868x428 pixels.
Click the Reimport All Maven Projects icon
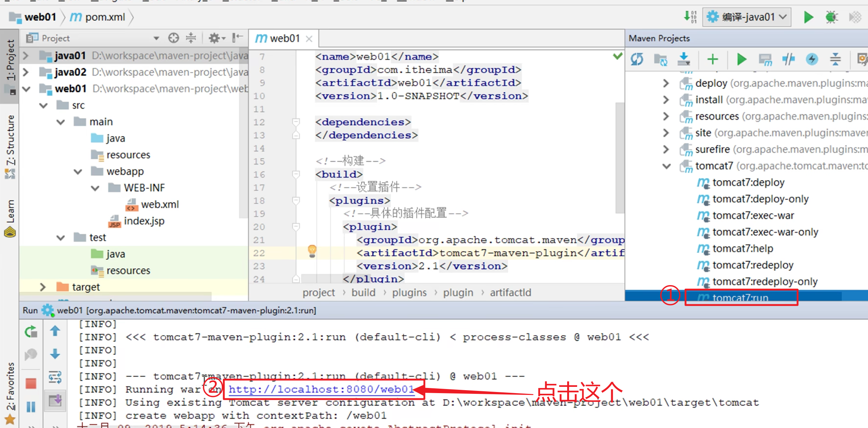637,59
